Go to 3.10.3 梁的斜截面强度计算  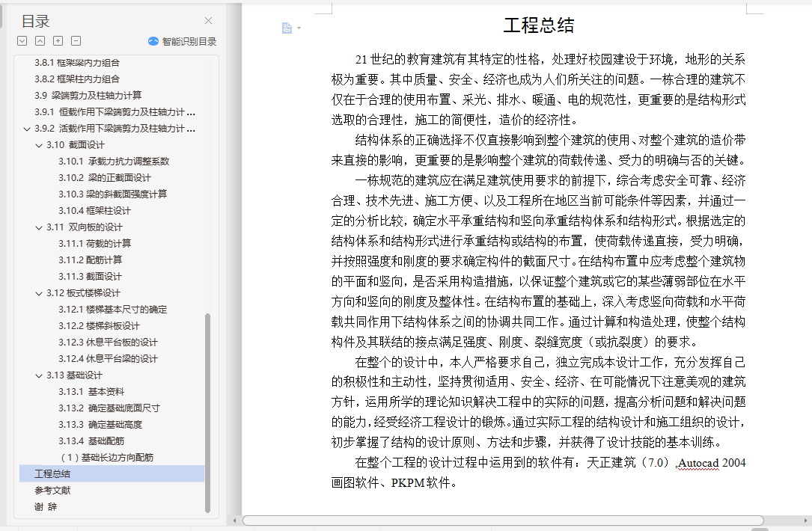coord(113,194)
